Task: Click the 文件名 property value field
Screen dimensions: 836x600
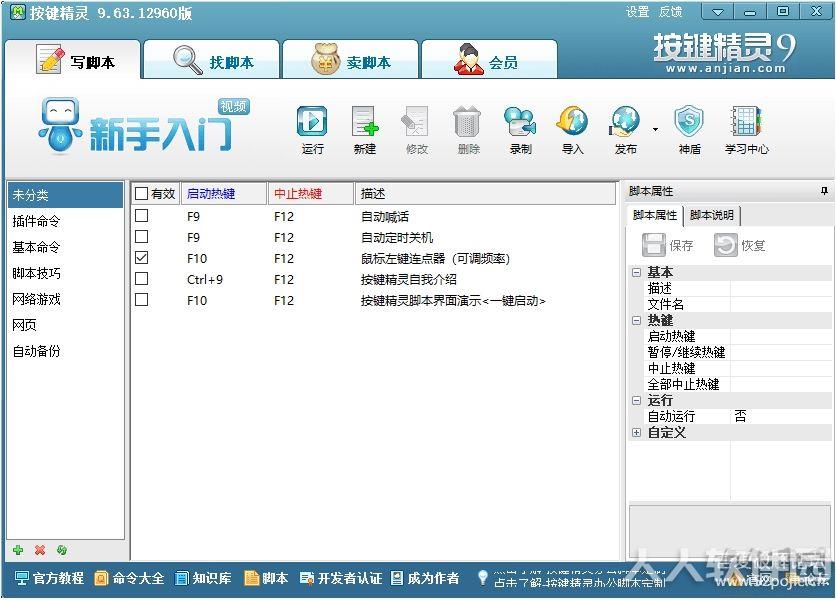Action: (781, 305)
